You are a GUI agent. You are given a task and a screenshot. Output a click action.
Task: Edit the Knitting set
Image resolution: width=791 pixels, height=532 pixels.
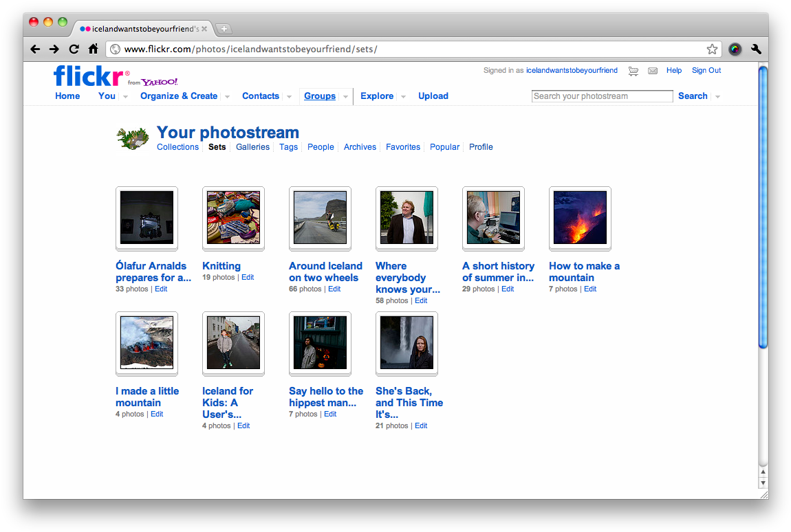247,277
